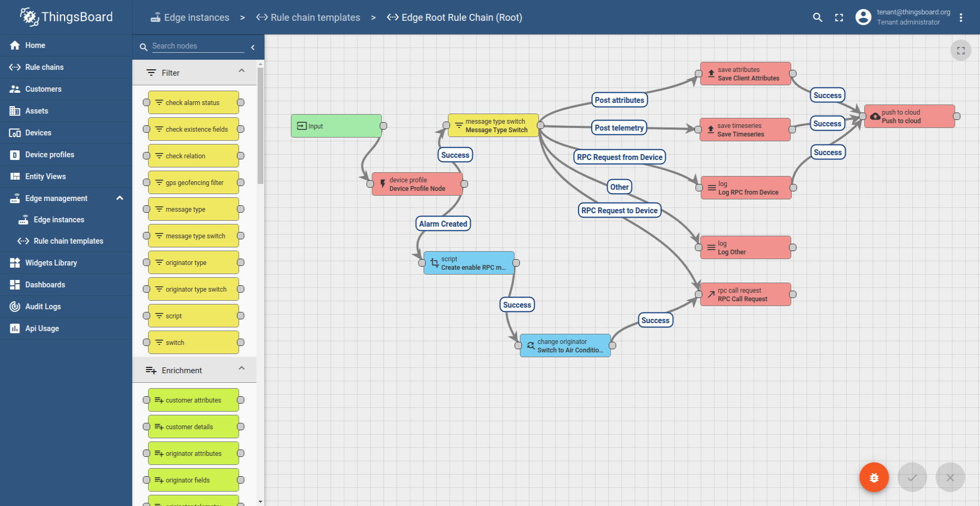The width and height of the screenshot is (980, 506).
Task: Click the Post telemetry link label
Action: (619, 128)
